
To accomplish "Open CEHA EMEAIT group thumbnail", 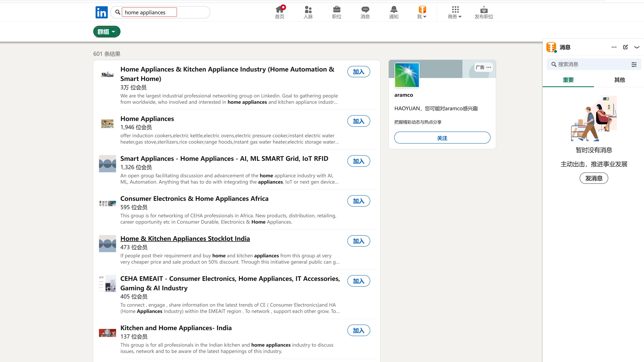I will tap(108, 284).
